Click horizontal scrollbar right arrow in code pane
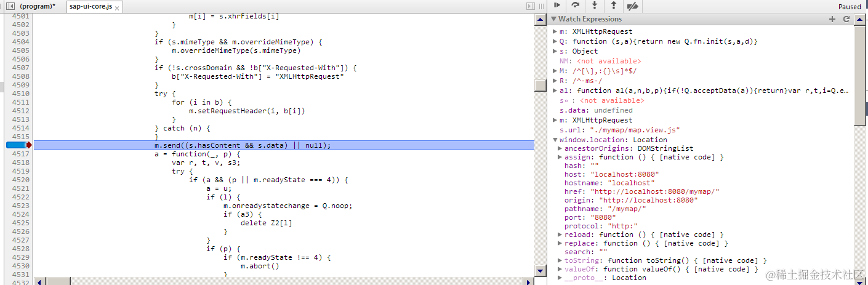868x285 pixels. tap(529, 281)
